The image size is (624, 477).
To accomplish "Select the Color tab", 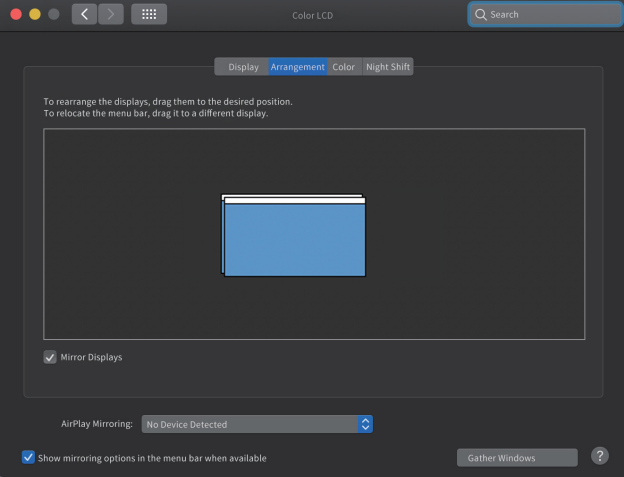I will [344, 67].
